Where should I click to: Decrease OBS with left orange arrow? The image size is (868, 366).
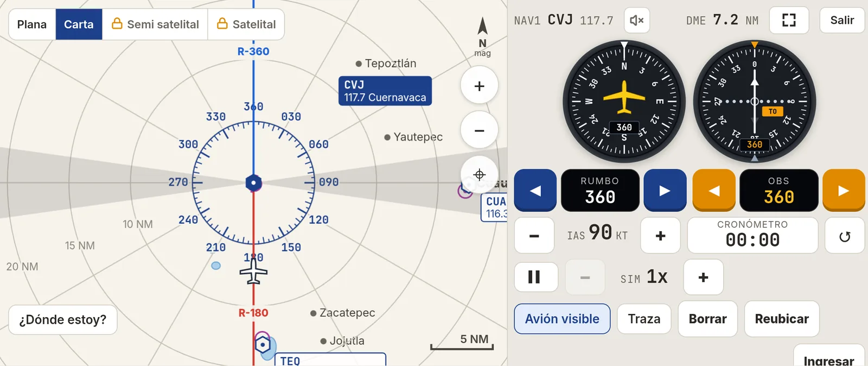pos(714,191)
